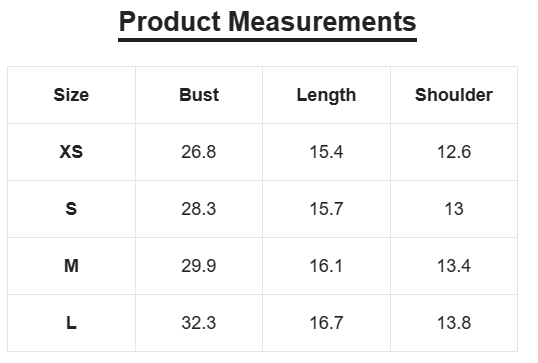Click the L length value 16.7
The height and width of the screenshot is (363, 538).
coord(326,323)
